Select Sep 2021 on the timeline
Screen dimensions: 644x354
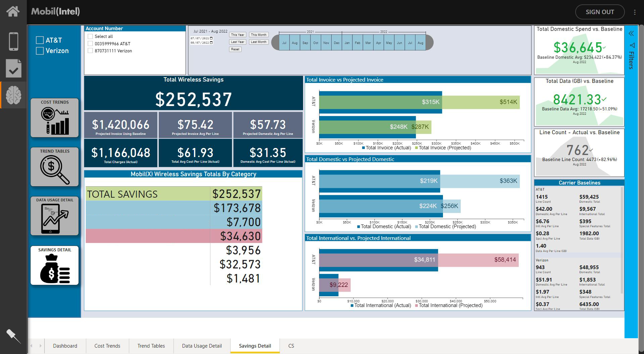[305, 43]
